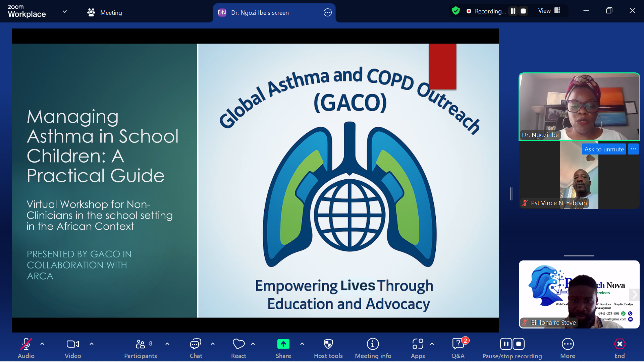
Task: Open the React reactions panel
Action: click(238, 344)
